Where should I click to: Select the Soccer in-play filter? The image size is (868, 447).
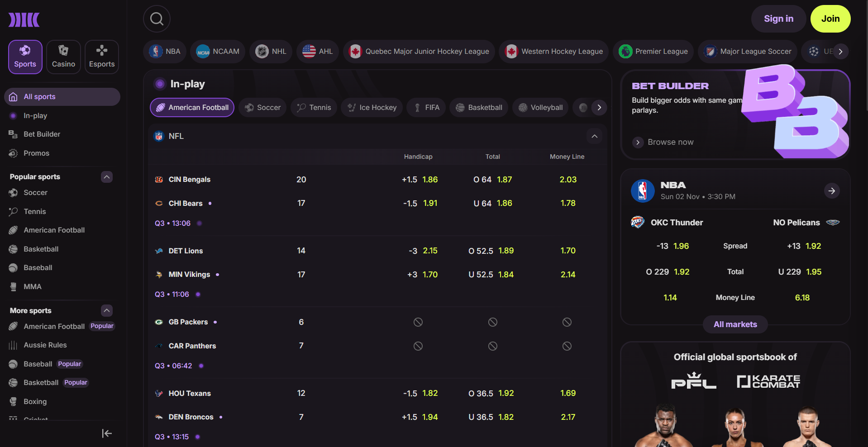click(262, 108)
